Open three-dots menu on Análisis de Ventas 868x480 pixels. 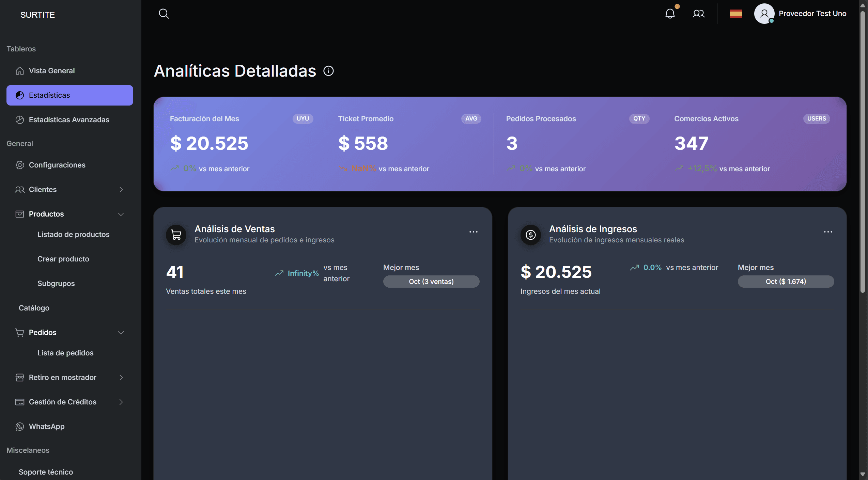(473, 232)
